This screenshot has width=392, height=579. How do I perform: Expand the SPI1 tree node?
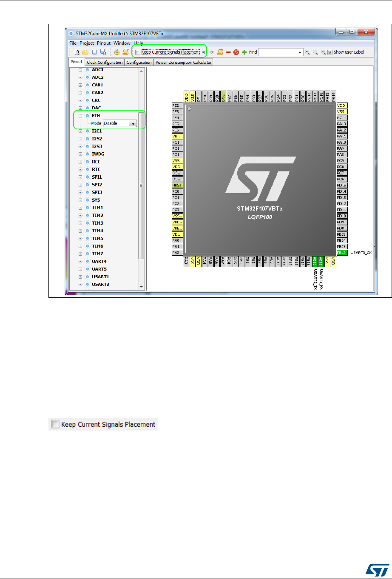tap(80, 177)
